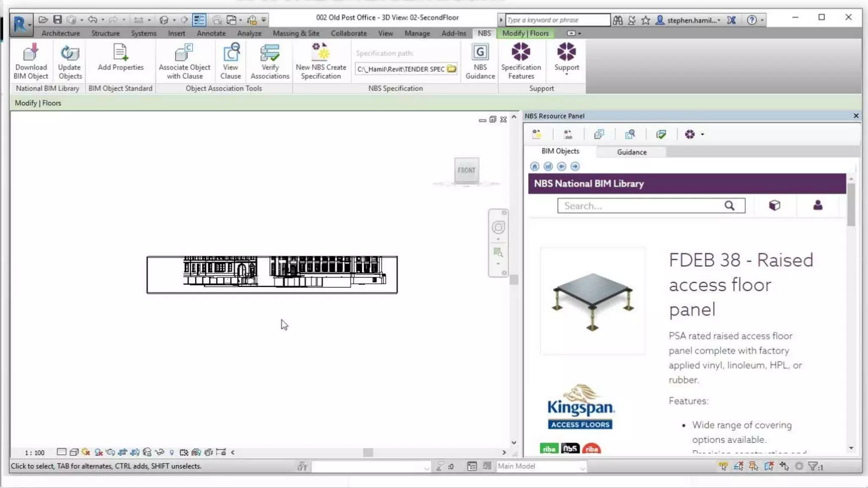Screen dimensions: 868x488
Task: Open the Architecture ribbon tab
Action: [x=61, y=33]
